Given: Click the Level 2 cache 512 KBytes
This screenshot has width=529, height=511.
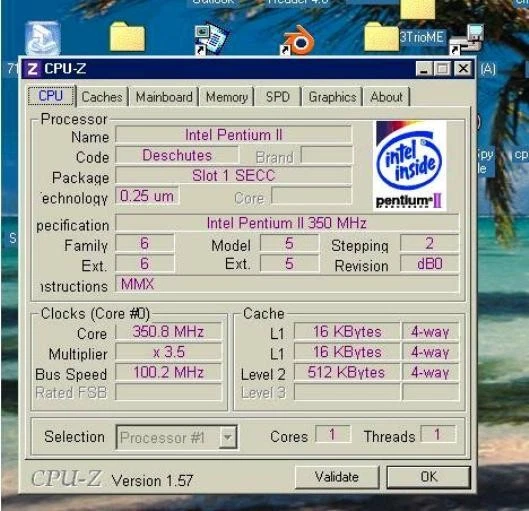Looking at the screenshot, I should coord(346,372).
